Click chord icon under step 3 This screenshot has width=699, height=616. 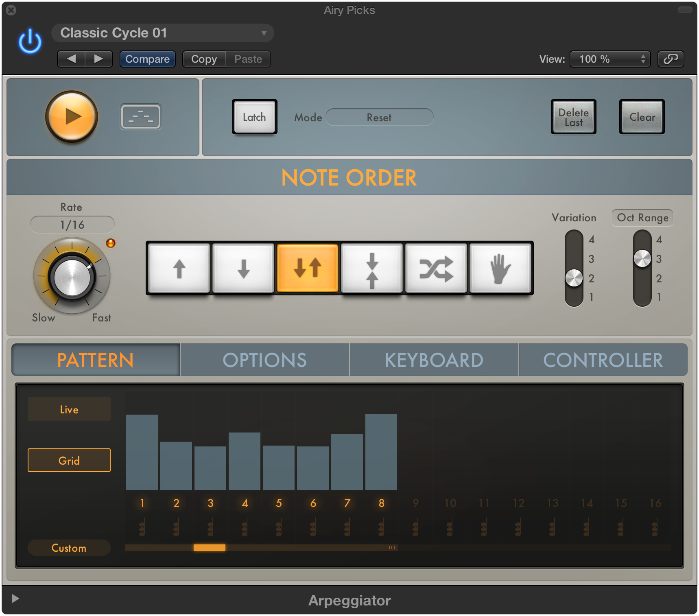click(x=210, y=527)
